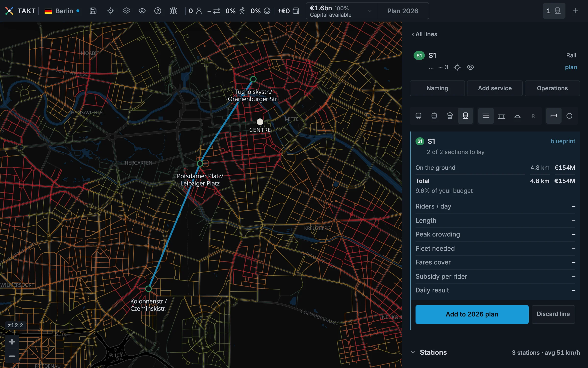Click the walking share pedestrian icon
The width and height of the screenshot is (588, 368).
(x=242, y=11)
